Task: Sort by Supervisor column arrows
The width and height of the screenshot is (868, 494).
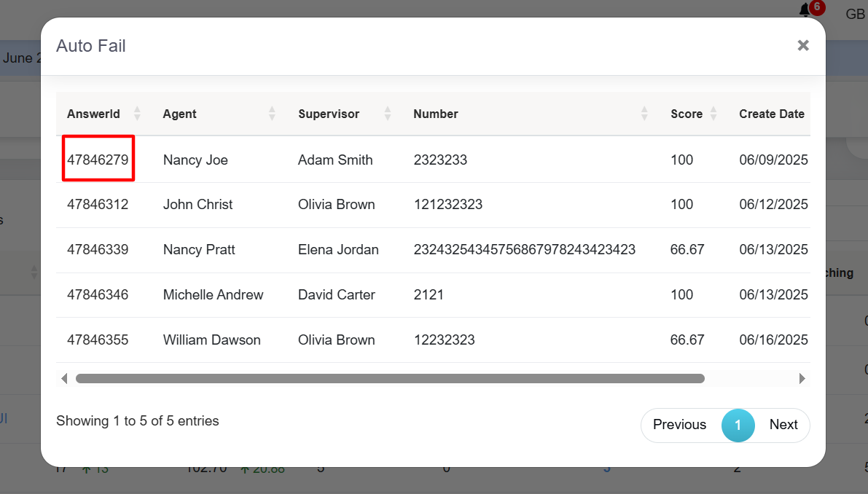Action: tap(388, 114)
